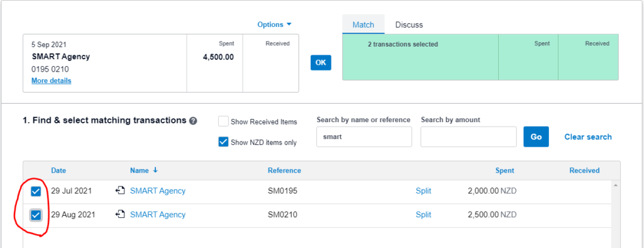Click Split on the SM0210 transaction
The image size is (644, 248).
pyautogui.click(x=423, y=215)
